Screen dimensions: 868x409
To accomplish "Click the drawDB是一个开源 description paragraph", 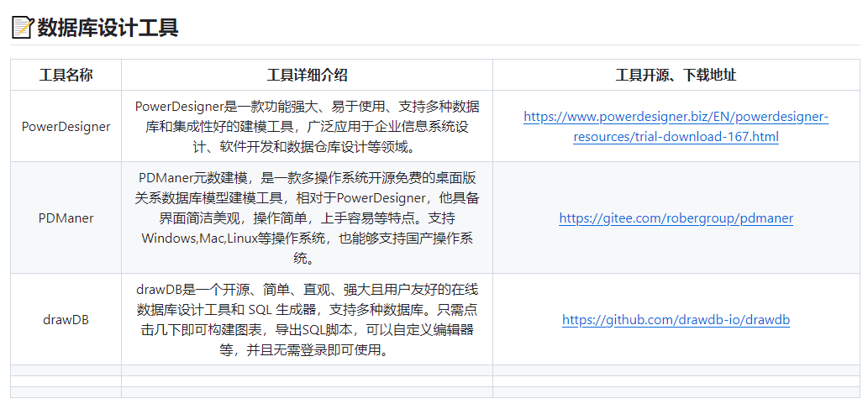I will click(308, 320).
